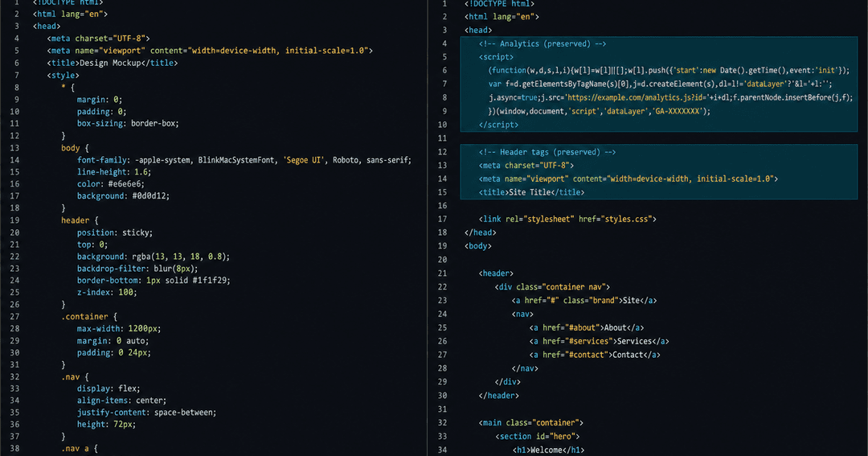Click the 'background: #0d0d12;' line
Image resolution: width=868 pixels, height=456 pixels.
pos(124,195)
